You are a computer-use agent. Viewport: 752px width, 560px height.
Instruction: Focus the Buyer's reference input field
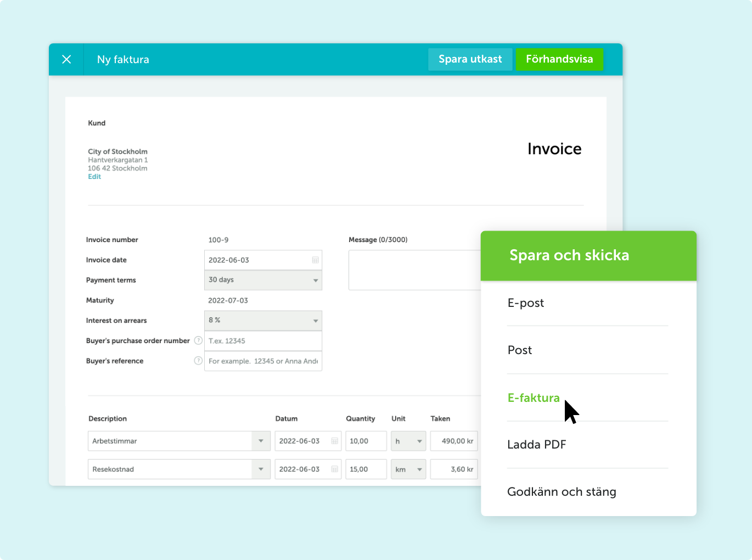click(263, 361)
